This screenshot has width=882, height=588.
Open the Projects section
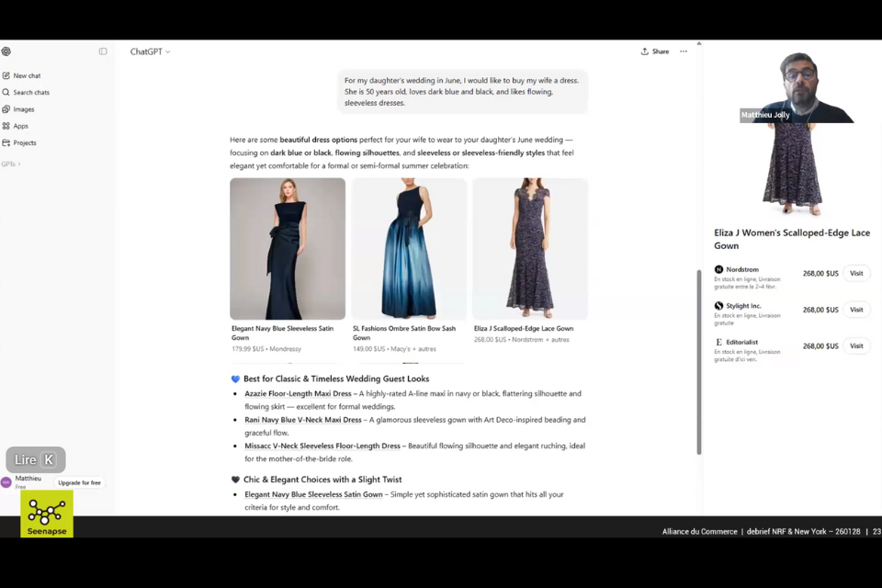(x=24, y=142)
